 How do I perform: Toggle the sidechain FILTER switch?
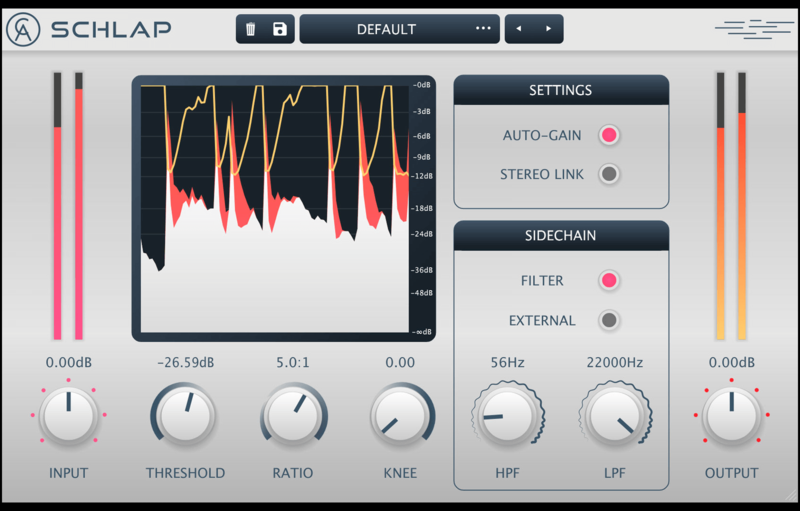(x=609, y=280)
